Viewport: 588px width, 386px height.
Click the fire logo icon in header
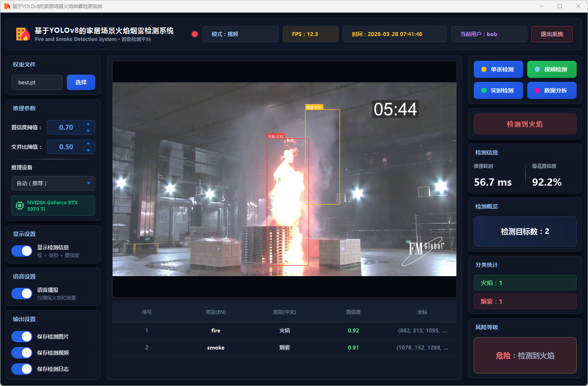[23, 34]
